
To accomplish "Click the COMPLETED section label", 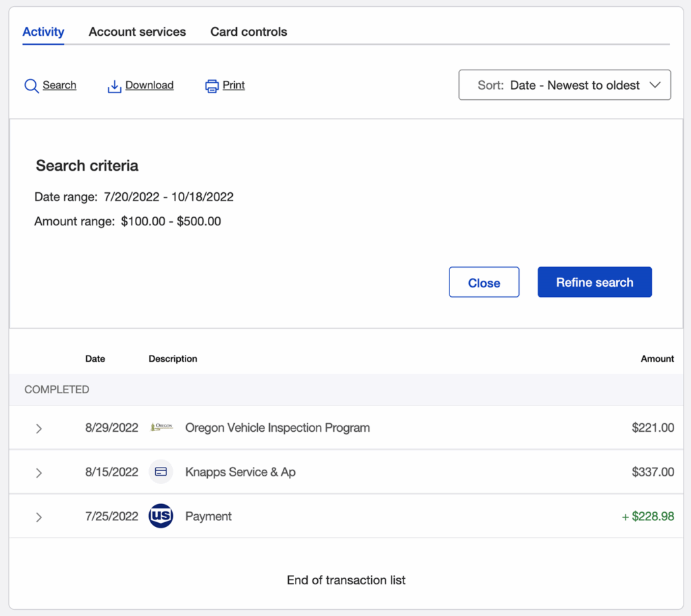I will pos(57,389).
